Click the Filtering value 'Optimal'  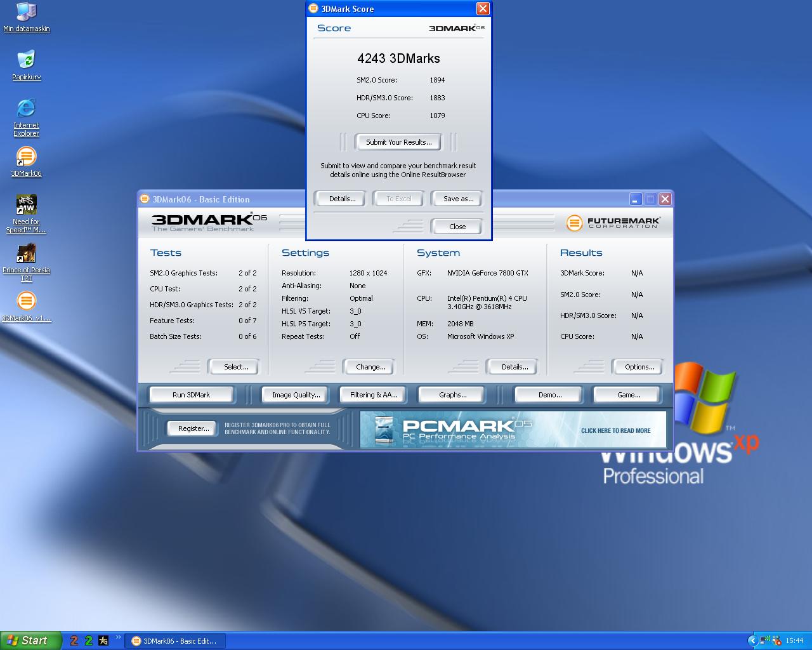click(x=361, y=298)
